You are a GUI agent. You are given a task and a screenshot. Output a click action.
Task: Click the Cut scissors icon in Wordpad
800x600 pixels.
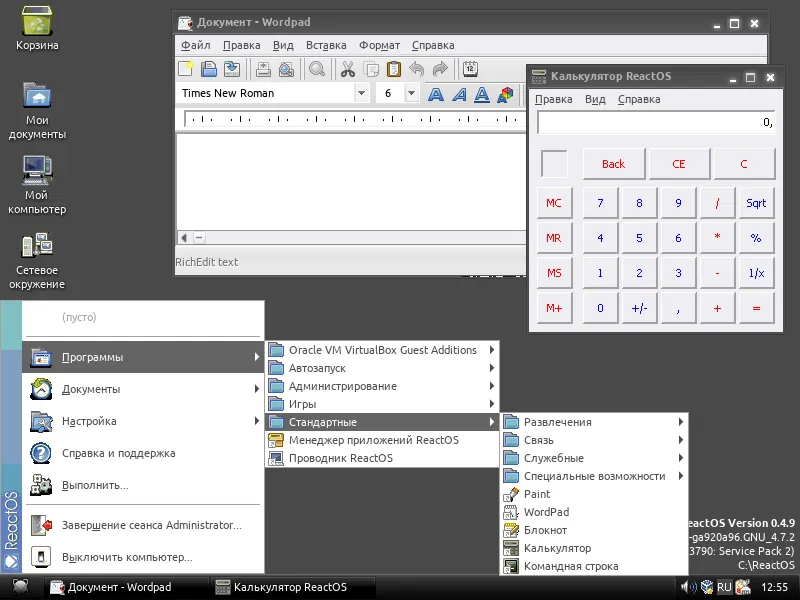coord(348,68)
